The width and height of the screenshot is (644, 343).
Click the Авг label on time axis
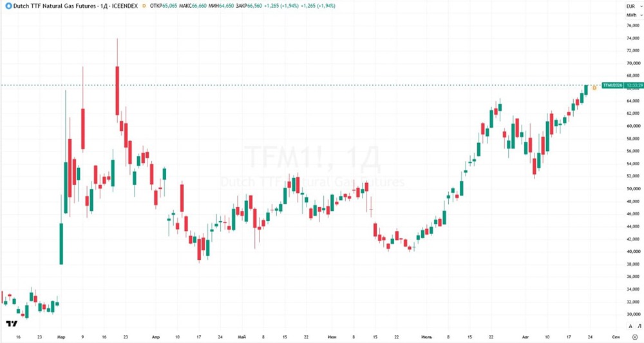pos(526,337)
